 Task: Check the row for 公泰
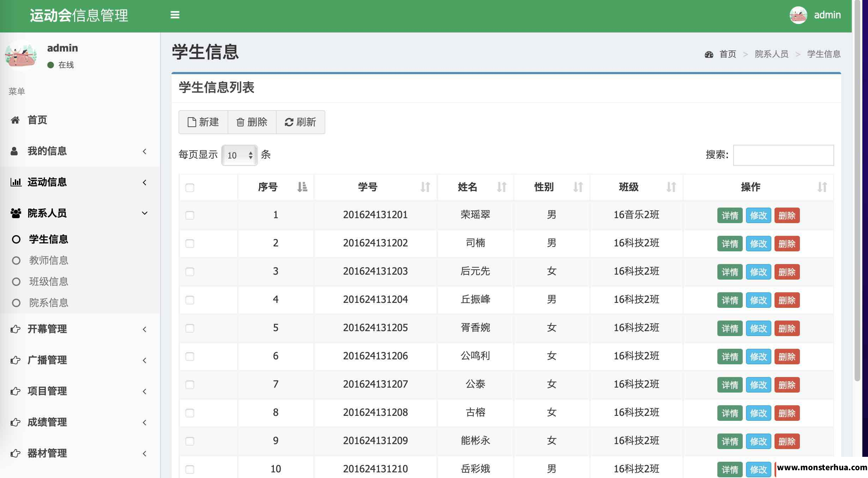click(190, 385)
